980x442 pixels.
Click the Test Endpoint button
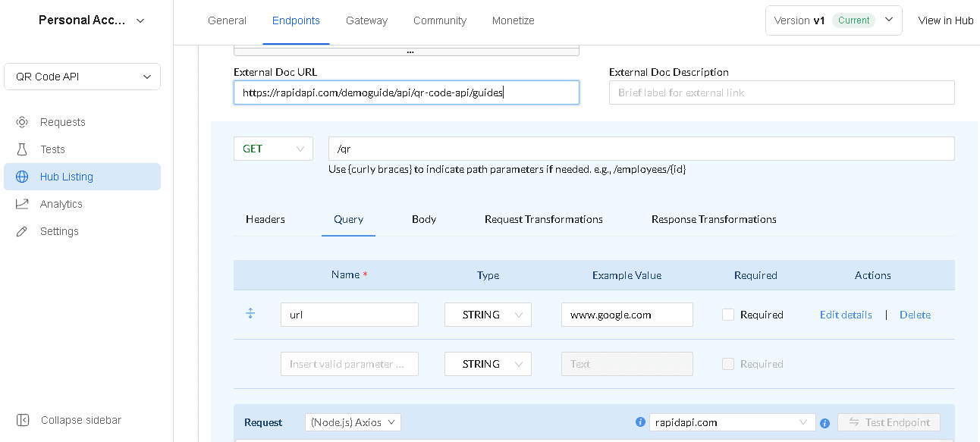pos(889,422)
